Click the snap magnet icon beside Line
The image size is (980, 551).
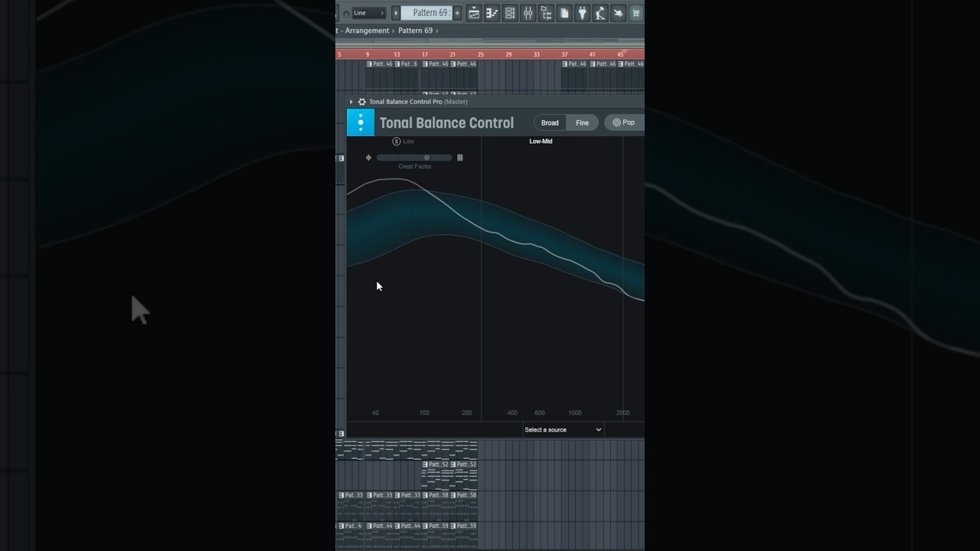(346, 13)
